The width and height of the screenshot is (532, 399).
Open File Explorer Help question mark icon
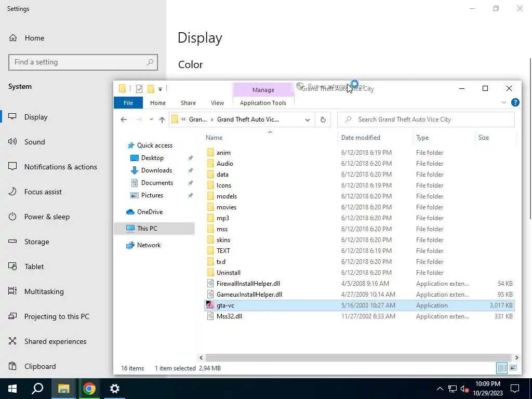point(515,102)
